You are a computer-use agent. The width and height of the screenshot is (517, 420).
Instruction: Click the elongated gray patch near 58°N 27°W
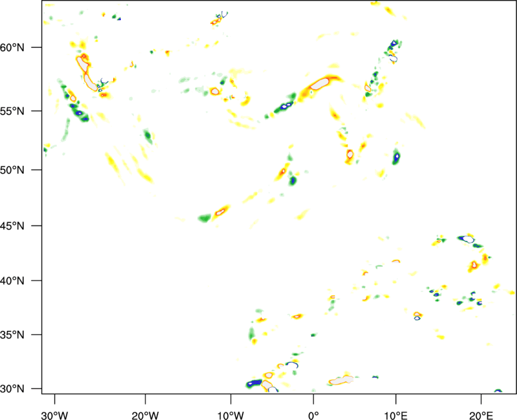[86, 74]
